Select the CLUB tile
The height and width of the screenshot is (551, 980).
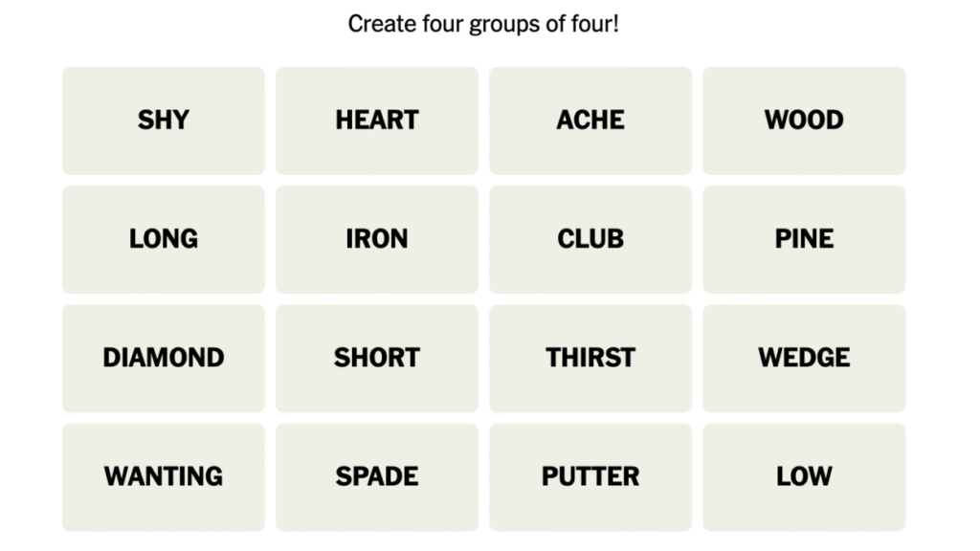pyautogui.click(x=590, y=239)
